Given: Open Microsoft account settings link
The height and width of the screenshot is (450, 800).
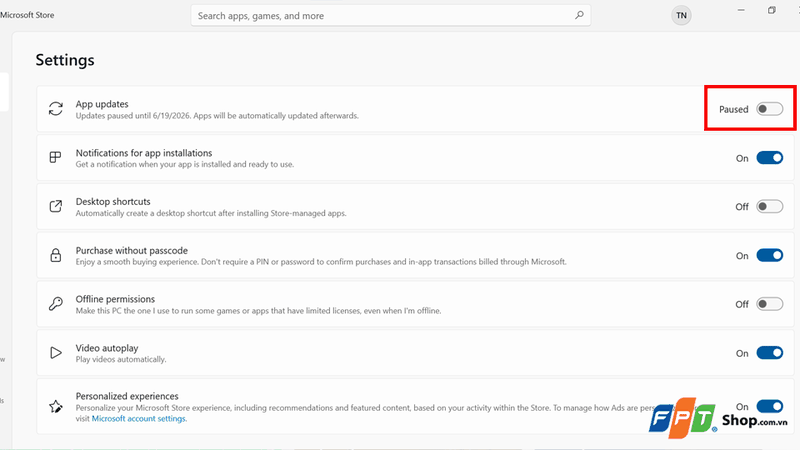Looking at the screenshot, I should 139,418.
